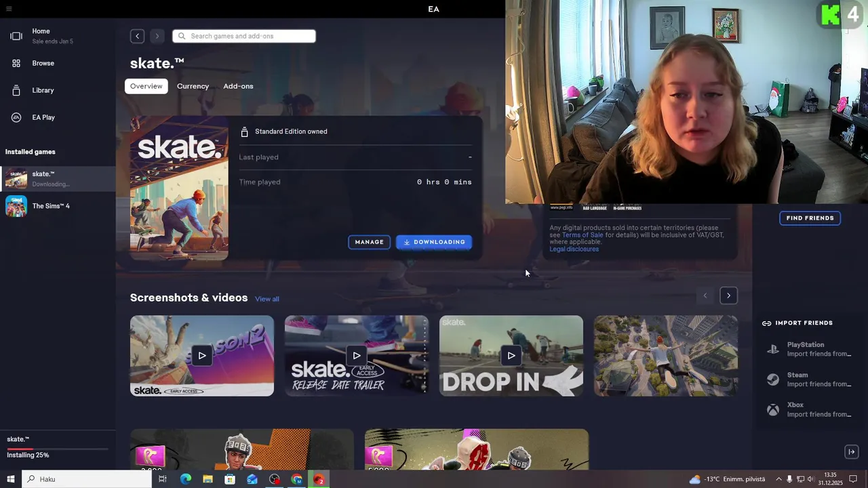Open the second currency pack card
This screenshot has height=488, width=868.
click(477, 449)
